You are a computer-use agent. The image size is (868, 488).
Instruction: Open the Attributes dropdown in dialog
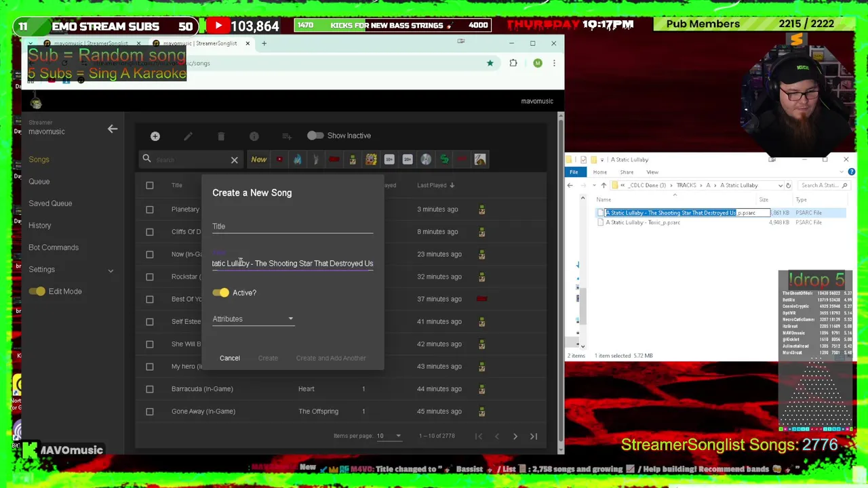[x=253, y=319]
